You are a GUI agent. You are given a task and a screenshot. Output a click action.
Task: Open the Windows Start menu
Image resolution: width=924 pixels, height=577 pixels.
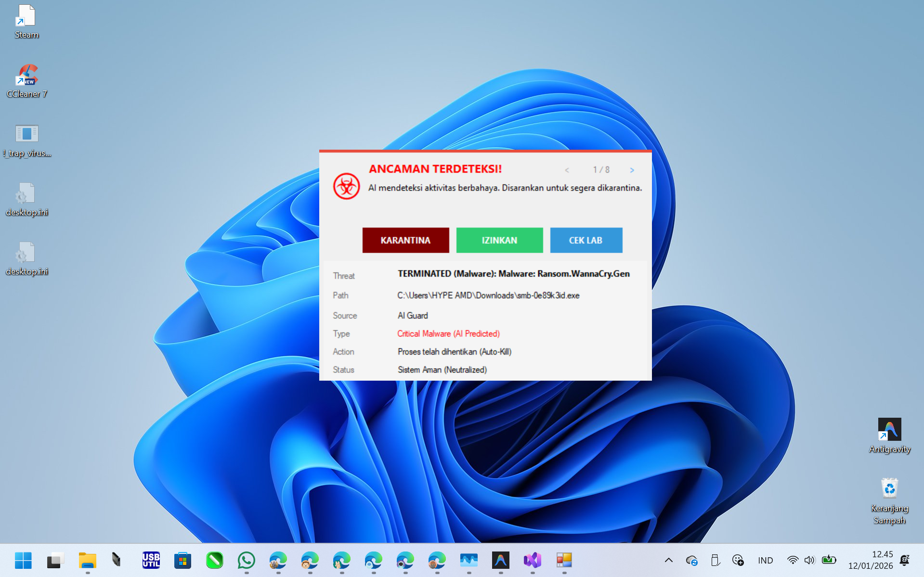click(x=23, y=560)
